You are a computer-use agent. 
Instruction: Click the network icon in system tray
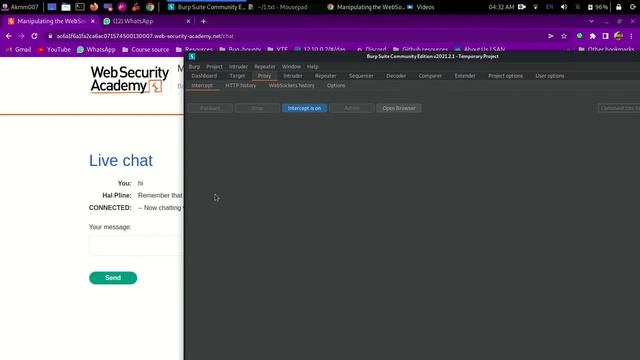[536, 7]
